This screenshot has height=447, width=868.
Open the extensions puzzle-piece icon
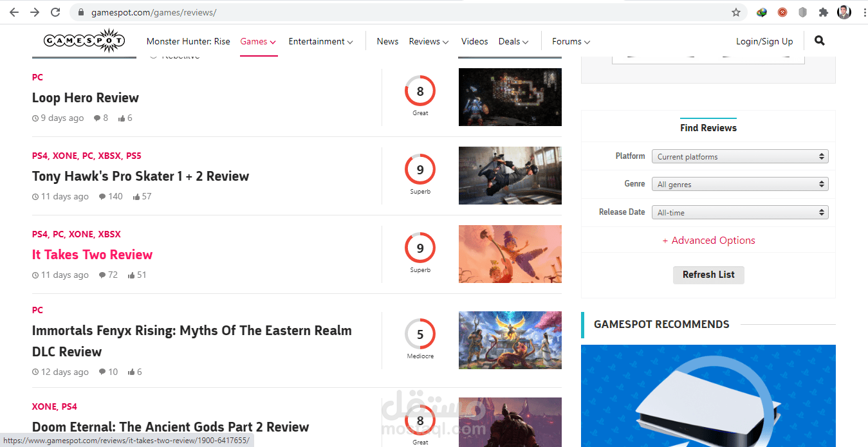[823, 12]
